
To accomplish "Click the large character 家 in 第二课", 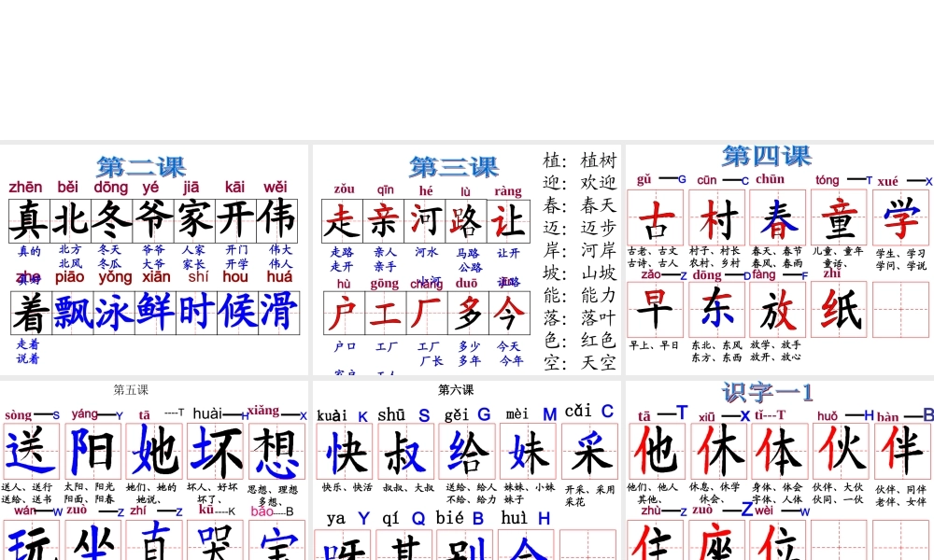I will [x=195, y=219].
